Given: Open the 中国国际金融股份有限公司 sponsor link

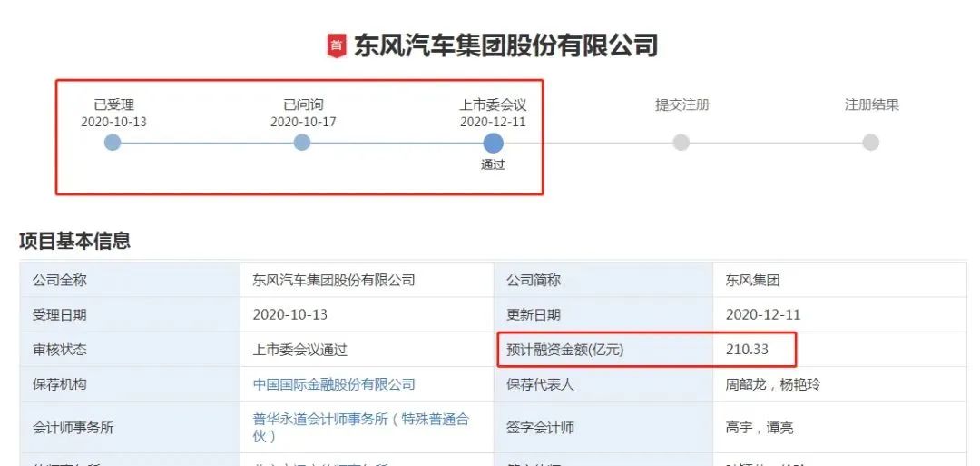Looking at the screenshot, I should [x=334, y=384].
